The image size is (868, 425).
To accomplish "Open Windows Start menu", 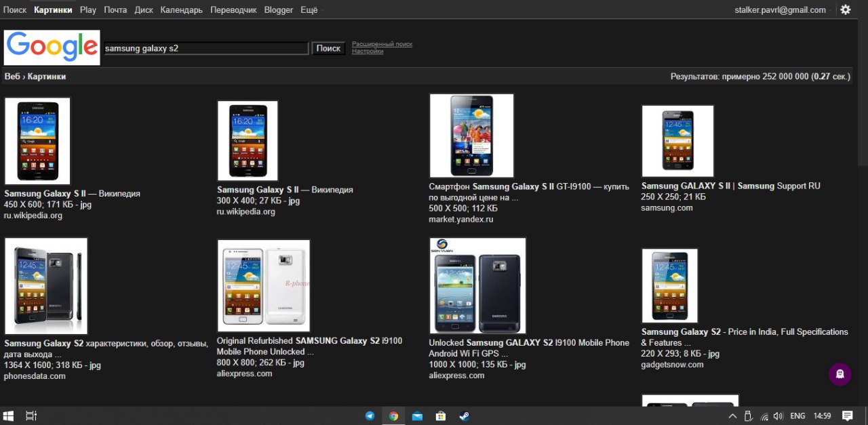I will 9,416.
